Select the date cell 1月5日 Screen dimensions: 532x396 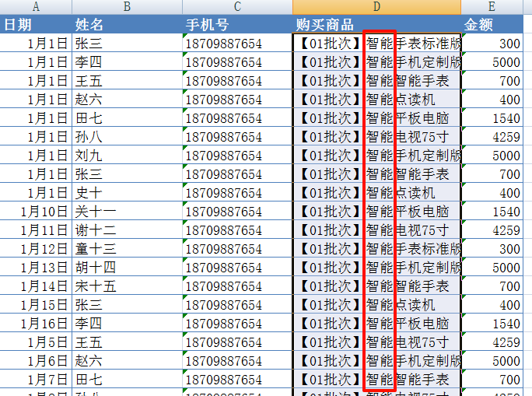pyautogui.click(x=36, y=342)
